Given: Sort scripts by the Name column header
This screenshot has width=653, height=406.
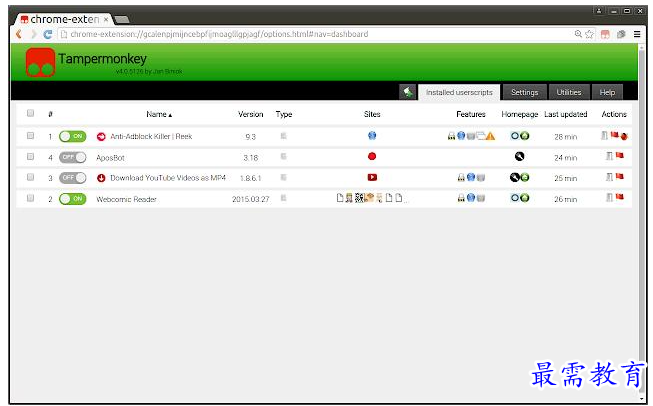Looking at the screenshot, I should click(x=159, y=114).
